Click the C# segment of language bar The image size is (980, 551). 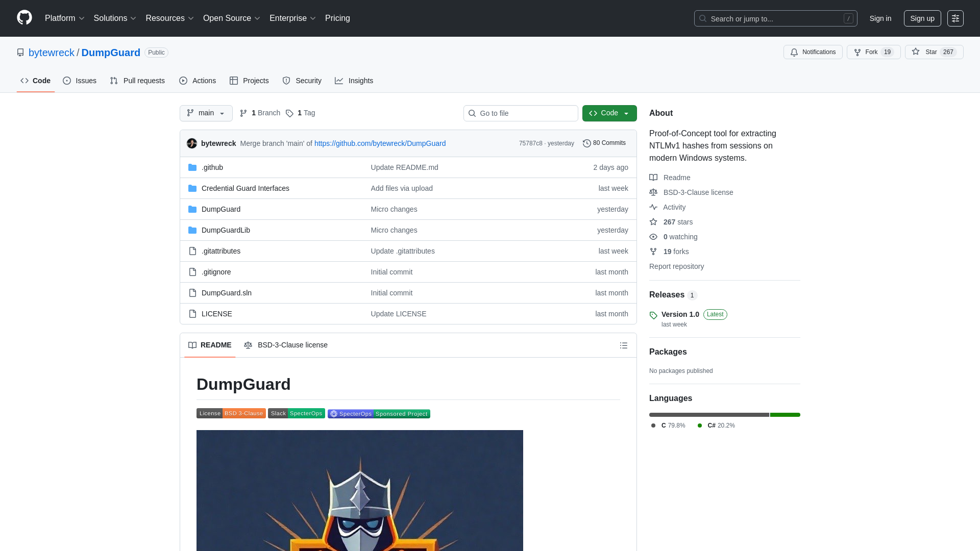click(785, 415)
